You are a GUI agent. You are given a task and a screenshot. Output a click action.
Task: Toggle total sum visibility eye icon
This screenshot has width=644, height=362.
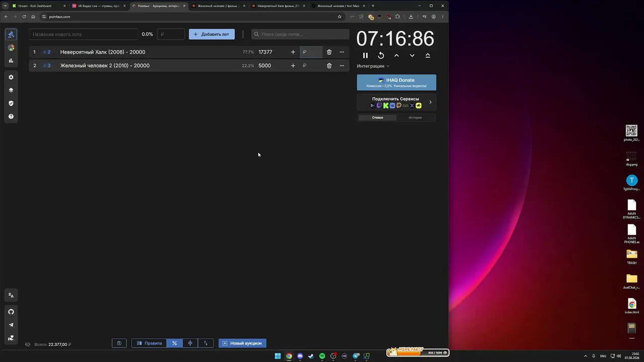[28, 344]
